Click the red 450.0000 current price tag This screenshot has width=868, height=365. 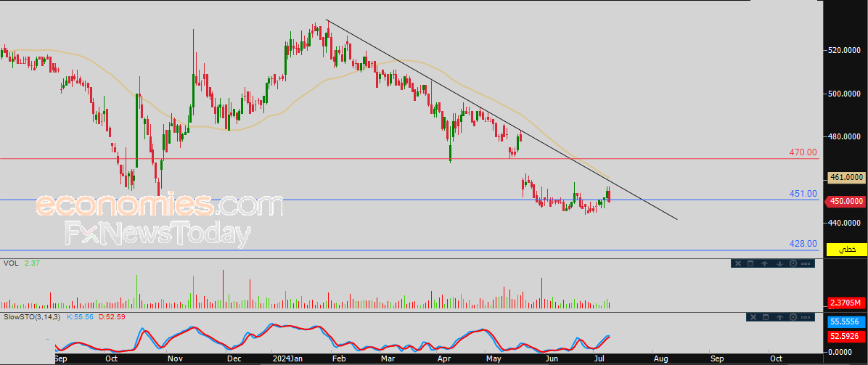click(x=846, y=201)
